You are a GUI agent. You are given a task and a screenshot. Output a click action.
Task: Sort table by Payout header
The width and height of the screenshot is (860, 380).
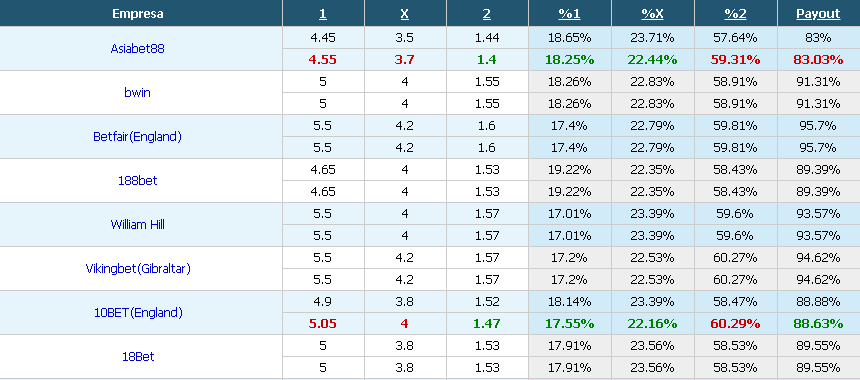click(818, 14)
